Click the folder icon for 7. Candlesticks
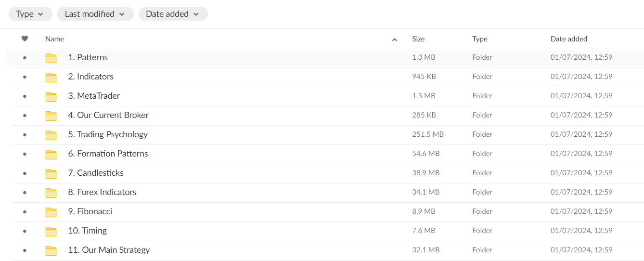 (x=51, y=173)
